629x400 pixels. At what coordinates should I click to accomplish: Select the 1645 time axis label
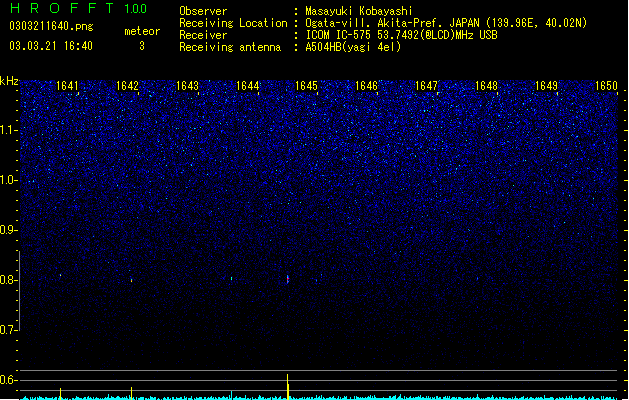(306, 86)
